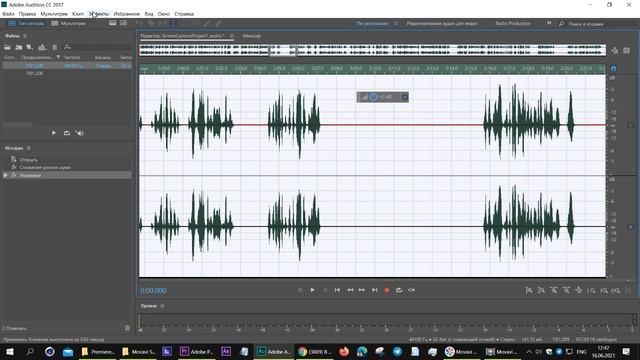Click the red Record button
The height and width of the screenshot is (360, 640).
pos(387,290)
